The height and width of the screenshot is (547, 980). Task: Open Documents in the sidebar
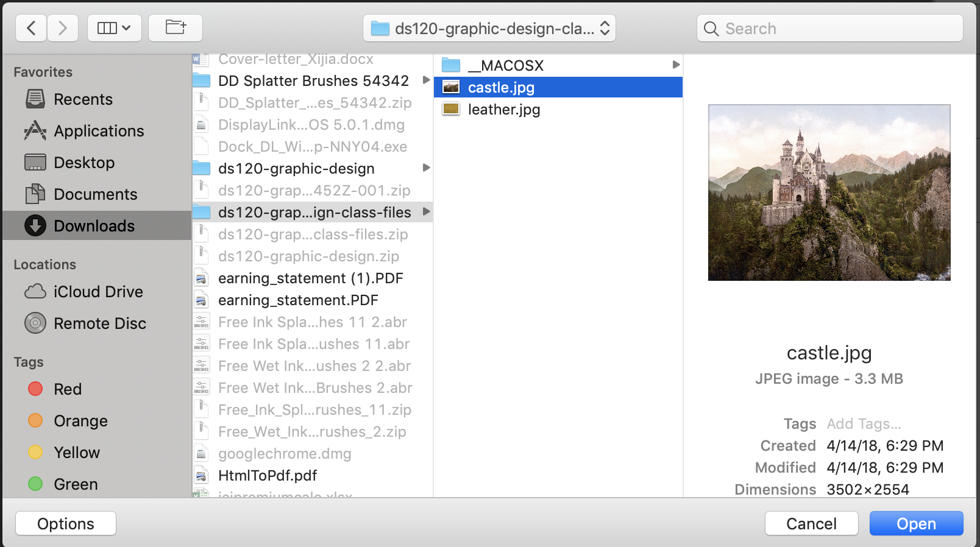coord(97,194)
